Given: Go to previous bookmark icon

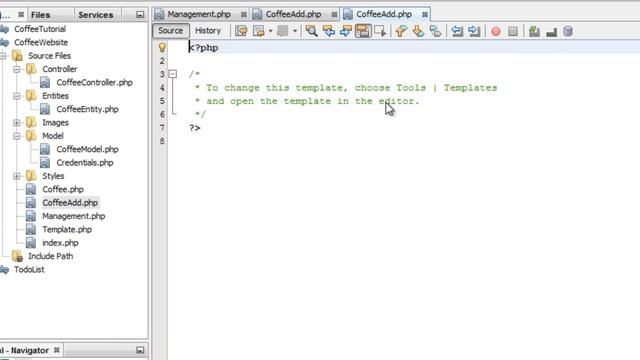Looking at the screenshot, I should (x=401, y=31).
